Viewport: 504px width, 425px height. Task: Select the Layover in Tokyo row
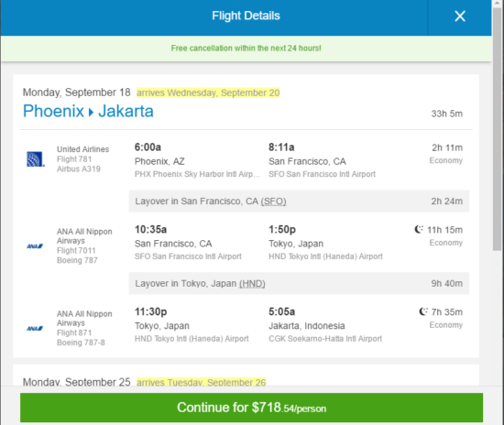pos(299,283)
